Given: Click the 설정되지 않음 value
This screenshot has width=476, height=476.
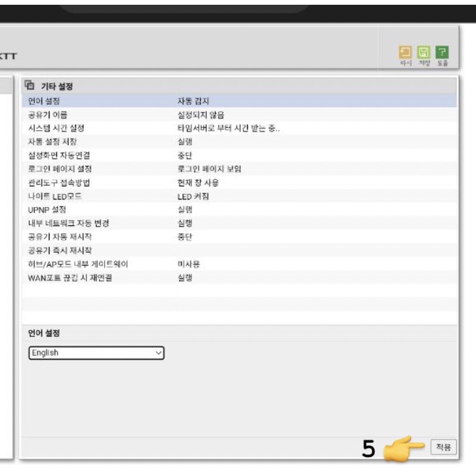Looking at the screenshot, I should click(x=201, y=115).
